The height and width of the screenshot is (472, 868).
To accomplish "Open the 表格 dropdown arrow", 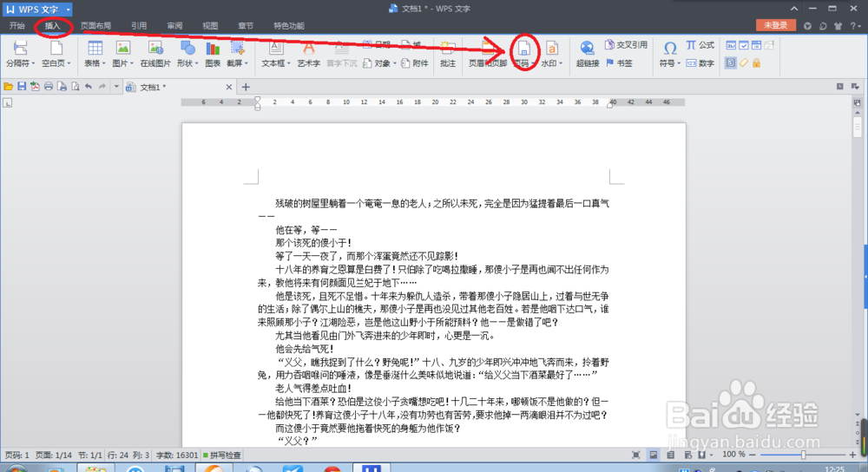I will click(103, 63).
